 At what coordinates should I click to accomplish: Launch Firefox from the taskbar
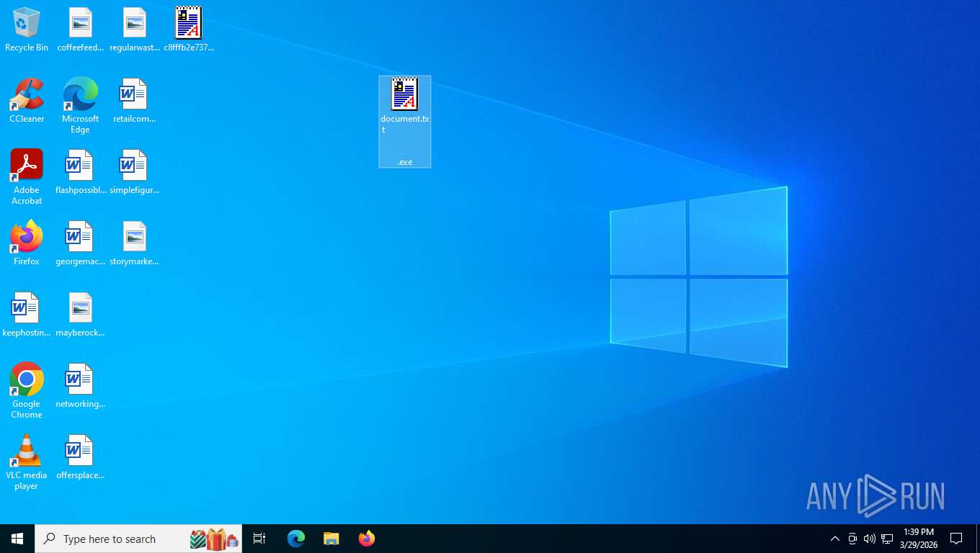click(367, 539)
